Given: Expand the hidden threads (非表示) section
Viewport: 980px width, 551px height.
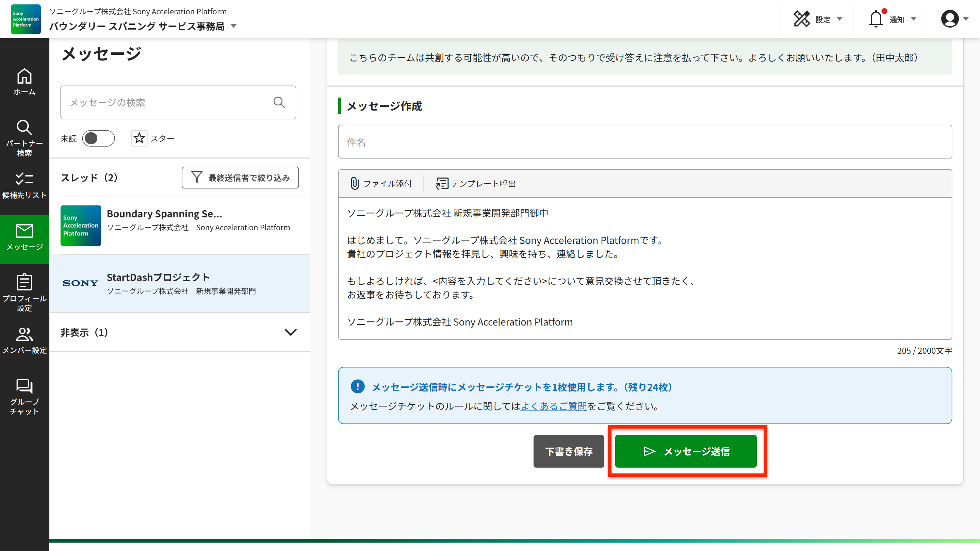Looking at the screenshot, I should [290, 332].
